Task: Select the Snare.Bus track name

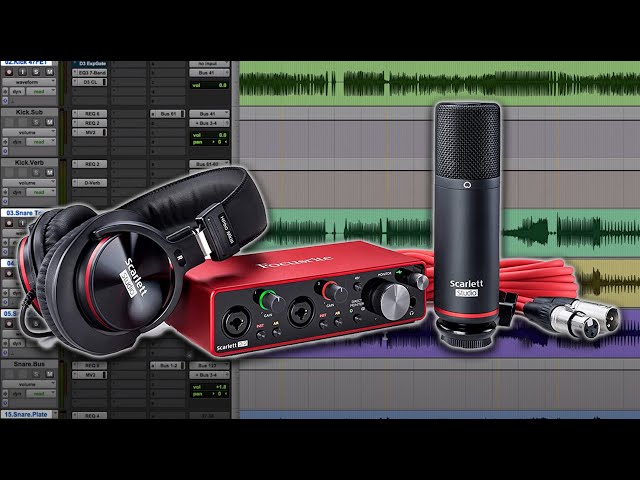Action: 29,364
